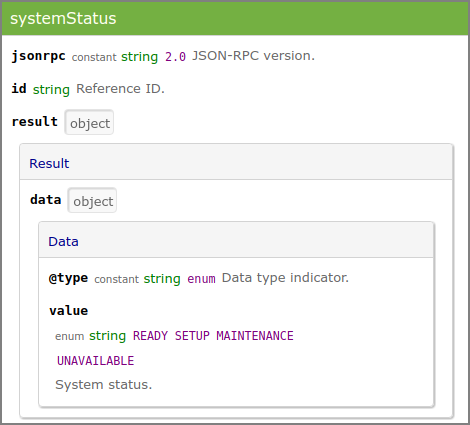470x425 pixels.
Task: Click the string type of id
Action: coord(51,90)
